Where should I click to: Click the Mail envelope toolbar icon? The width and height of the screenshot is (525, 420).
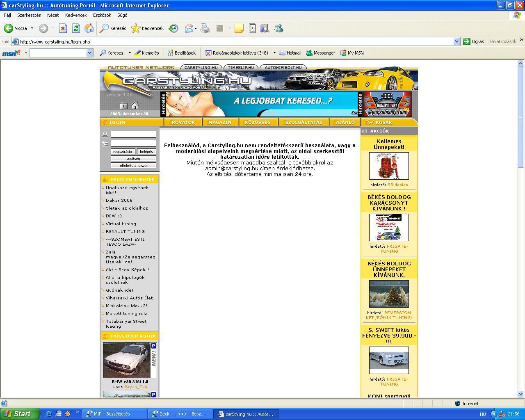pos(189,28)
